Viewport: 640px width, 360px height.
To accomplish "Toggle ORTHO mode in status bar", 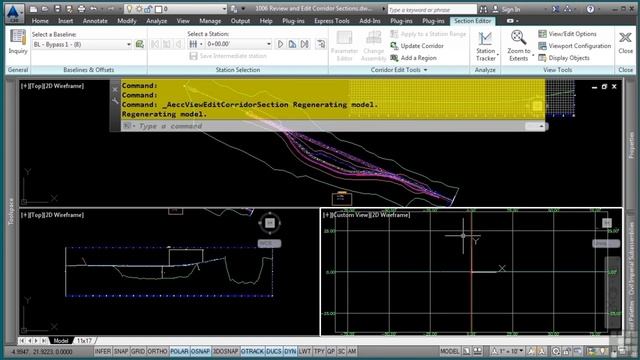I will coord(157,351).
